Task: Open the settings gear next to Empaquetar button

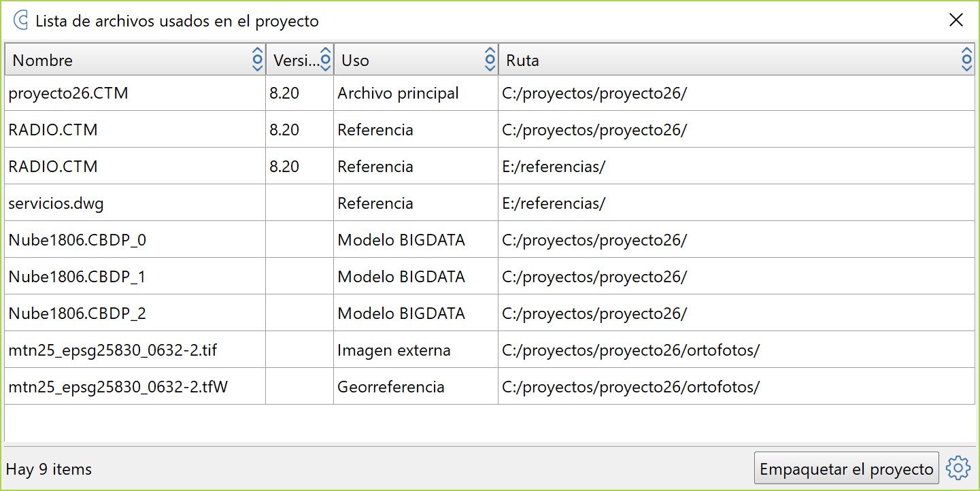Action: pyautogui.click(x=958, y=468)
